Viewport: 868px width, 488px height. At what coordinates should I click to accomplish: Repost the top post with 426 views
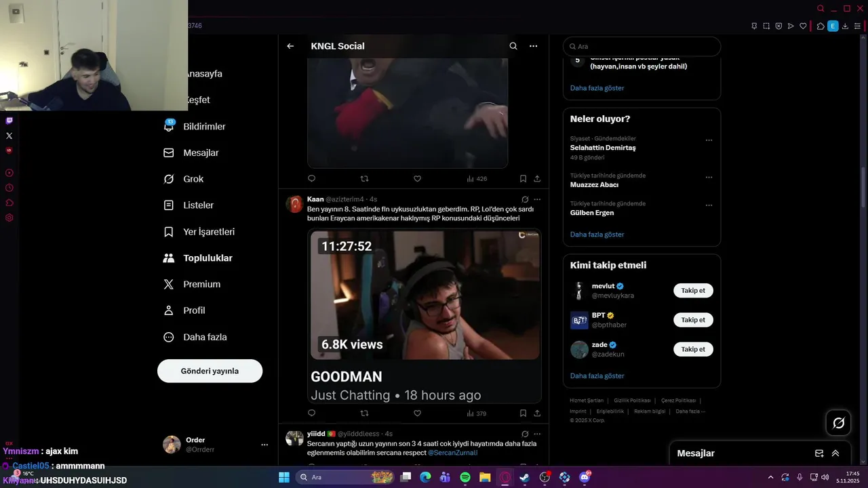point(364,179)
